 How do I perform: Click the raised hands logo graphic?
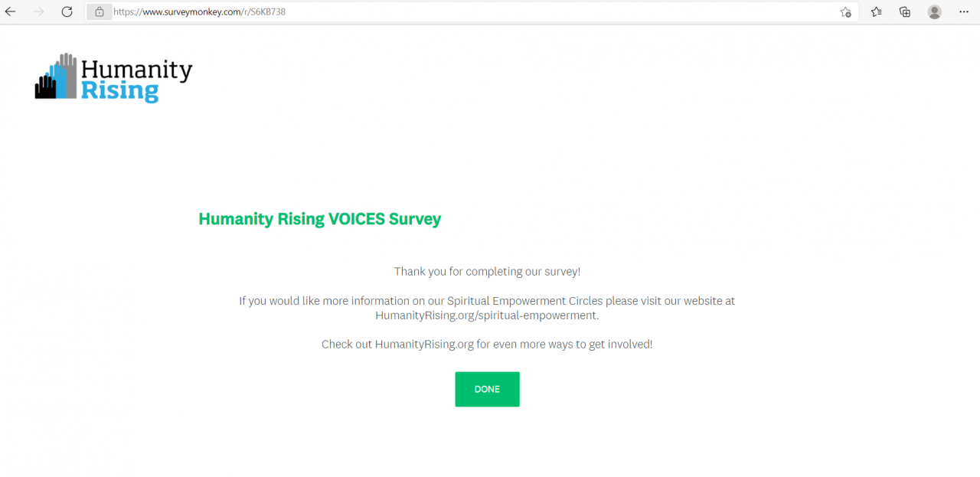click(x=56, y=77)
